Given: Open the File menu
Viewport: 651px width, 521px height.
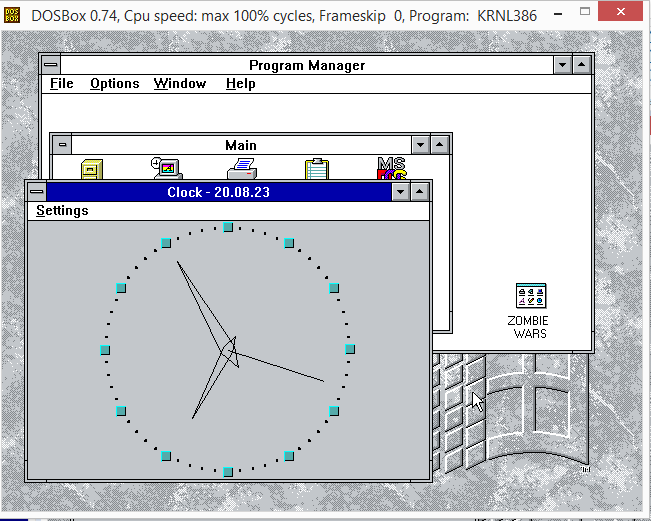Looking at the screenshot, I should (62, 84).
